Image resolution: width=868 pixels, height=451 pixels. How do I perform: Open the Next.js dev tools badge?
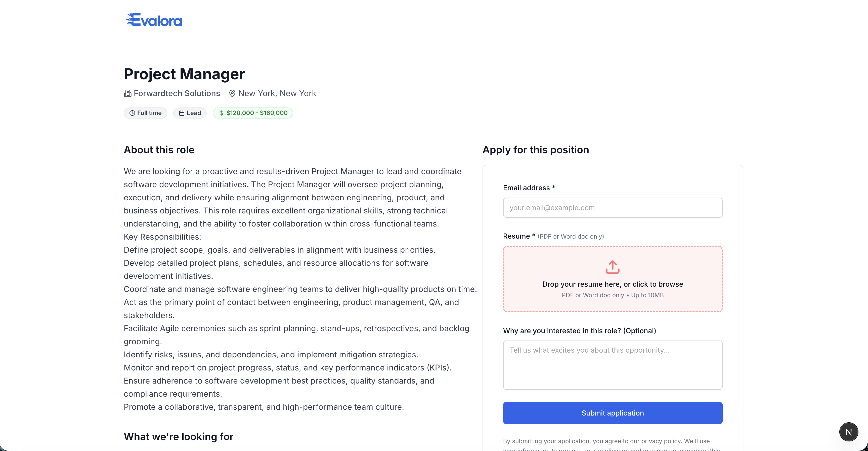848,431
